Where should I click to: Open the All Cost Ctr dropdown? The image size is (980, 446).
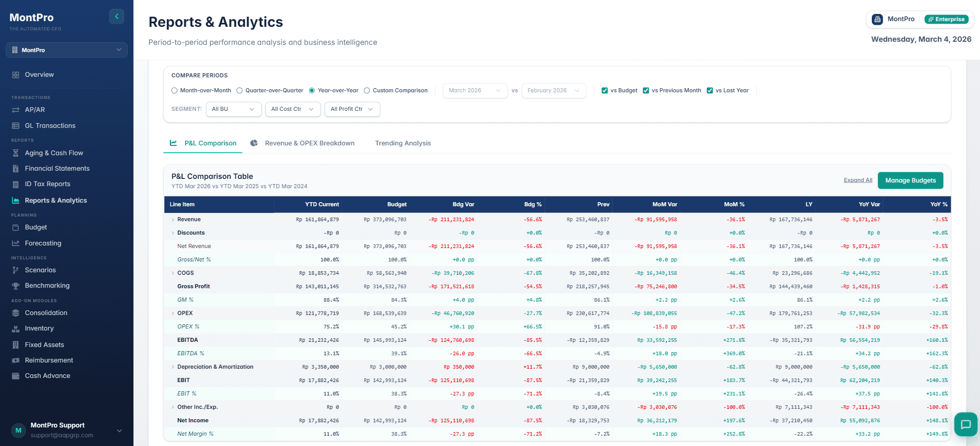[x=293, y=109]
